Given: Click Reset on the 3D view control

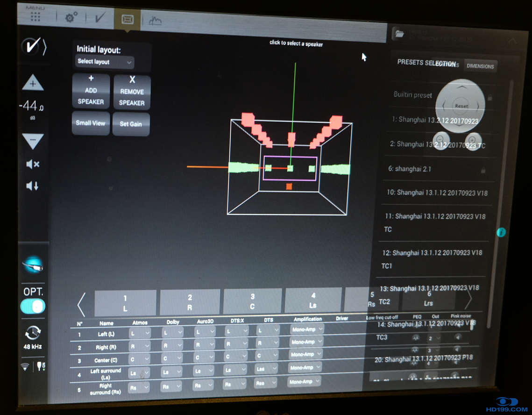Looking at the screenshot, I should coord(461,106).
